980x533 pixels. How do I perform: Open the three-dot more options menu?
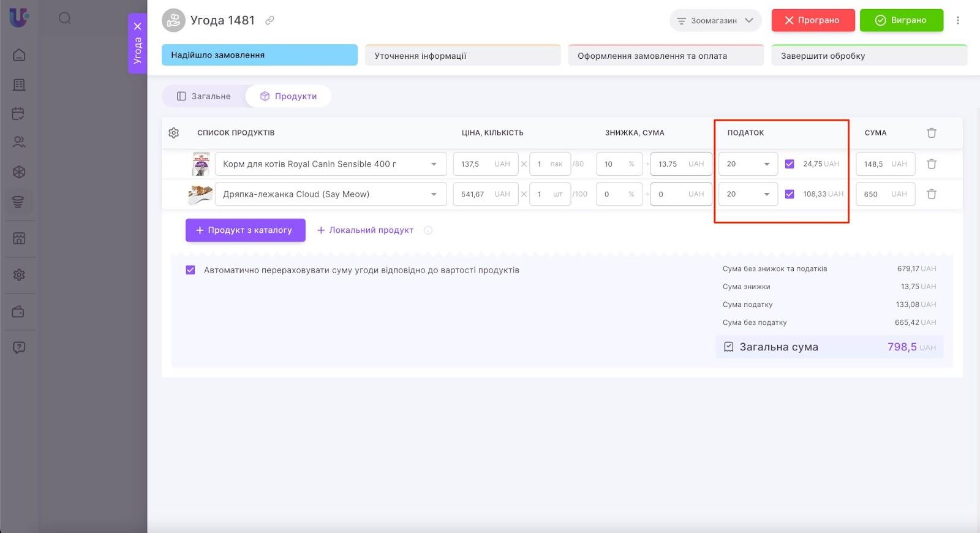click(x=958, y=20)
